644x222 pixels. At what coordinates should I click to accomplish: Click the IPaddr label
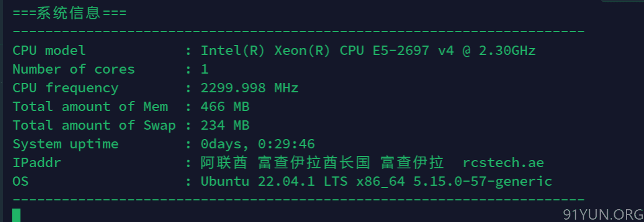click(x=37, y=163)
